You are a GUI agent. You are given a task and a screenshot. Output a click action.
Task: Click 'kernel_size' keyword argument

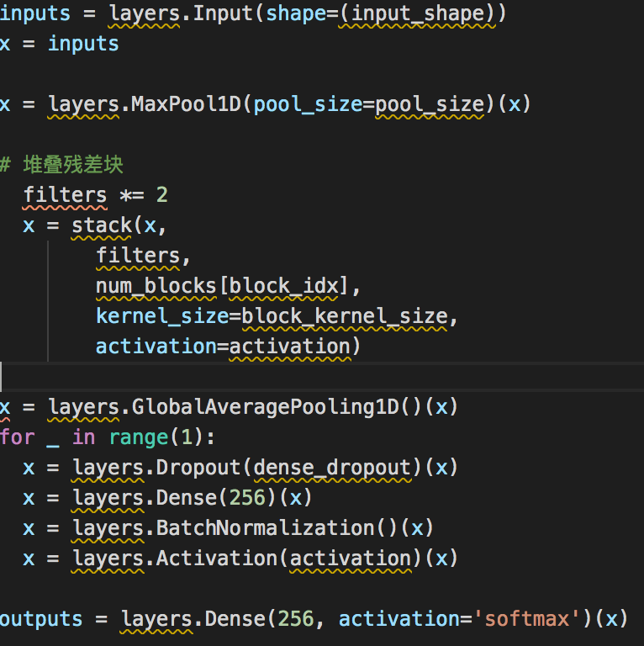162,316
